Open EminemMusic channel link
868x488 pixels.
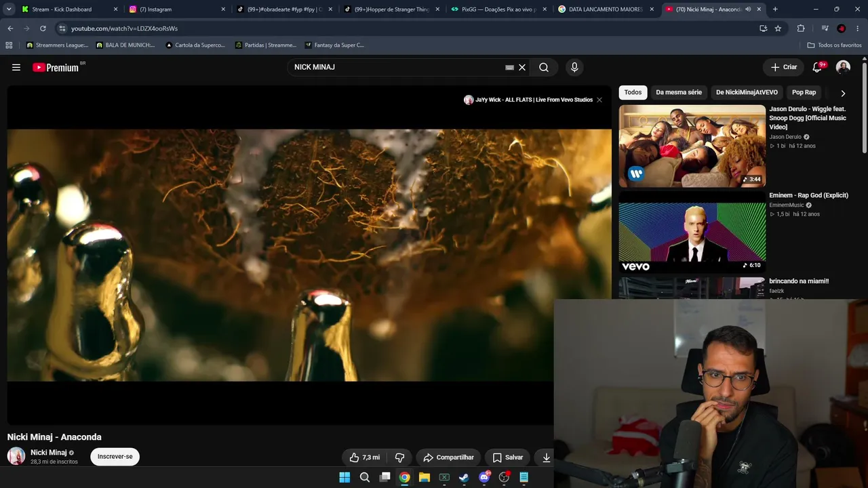coord(787,205)
